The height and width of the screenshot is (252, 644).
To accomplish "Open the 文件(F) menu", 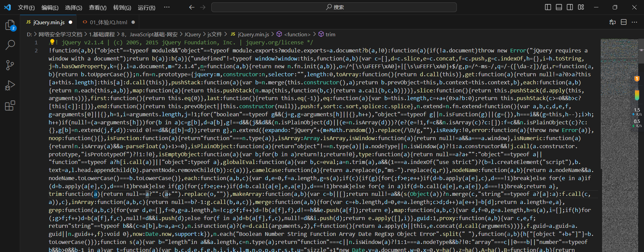I will coord(26,7).
